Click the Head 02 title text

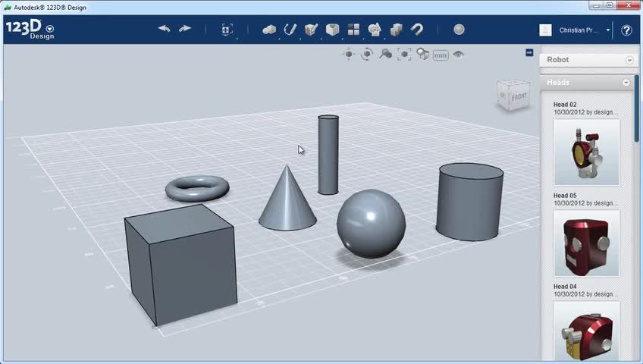565,105
